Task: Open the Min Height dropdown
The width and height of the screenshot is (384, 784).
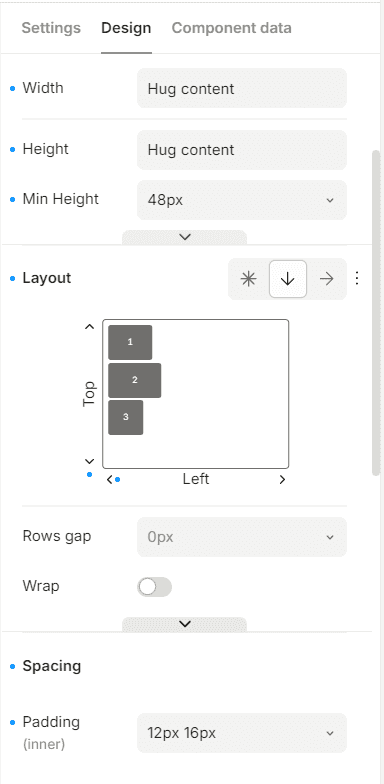Action: click(242, 200)
